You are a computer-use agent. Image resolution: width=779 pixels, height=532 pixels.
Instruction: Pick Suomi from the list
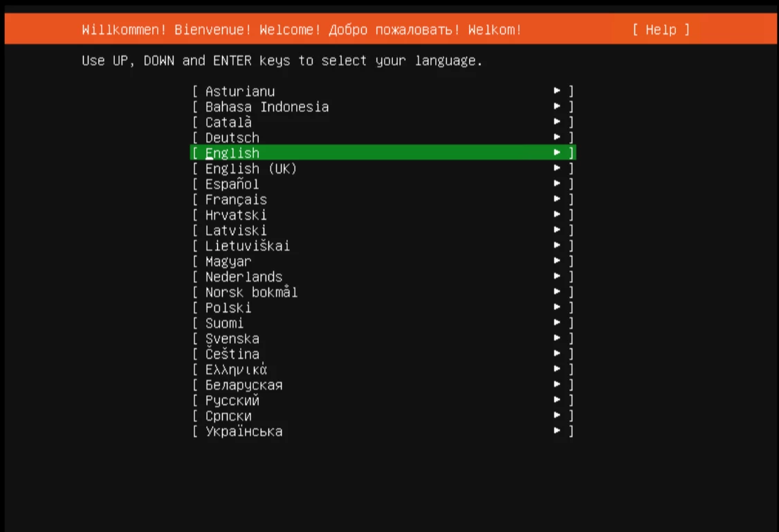click(383, 323)
